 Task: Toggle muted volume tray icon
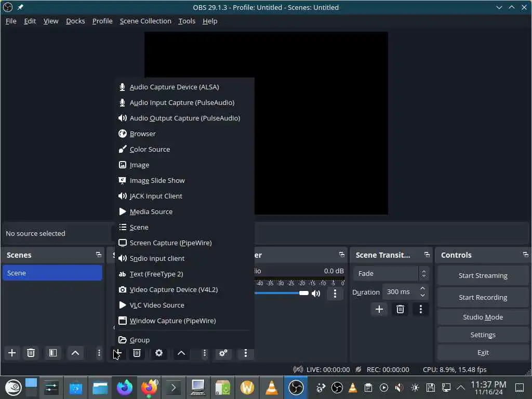coord(400,388)
